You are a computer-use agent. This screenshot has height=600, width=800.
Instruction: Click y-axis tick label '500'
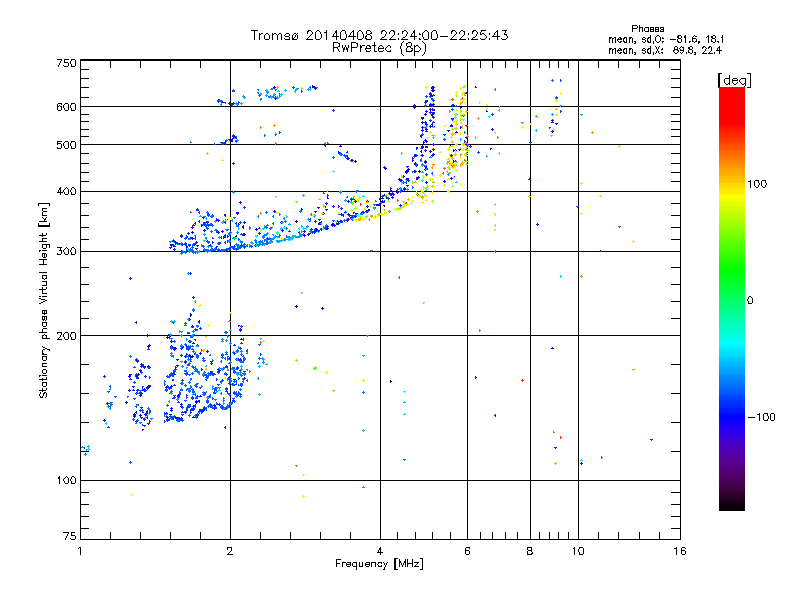tap(66, 145)
